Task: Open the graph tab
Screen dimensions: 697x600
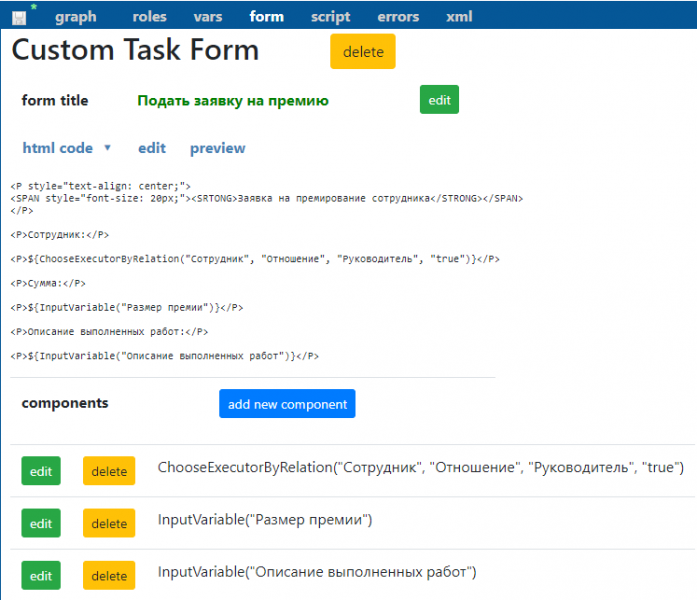Action: pyautogui.click(x=76, y=17)
